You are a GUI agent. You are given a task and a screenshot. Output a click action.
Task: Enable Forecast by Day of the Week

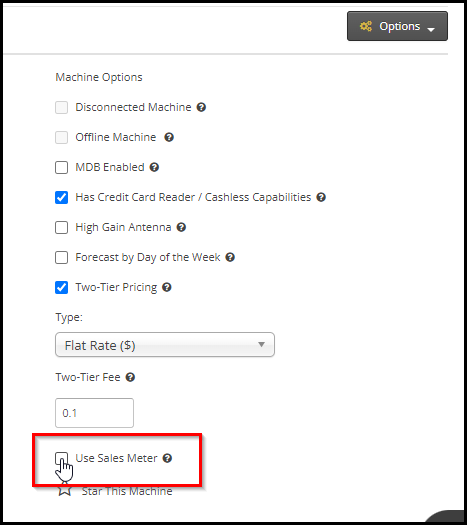62,257
